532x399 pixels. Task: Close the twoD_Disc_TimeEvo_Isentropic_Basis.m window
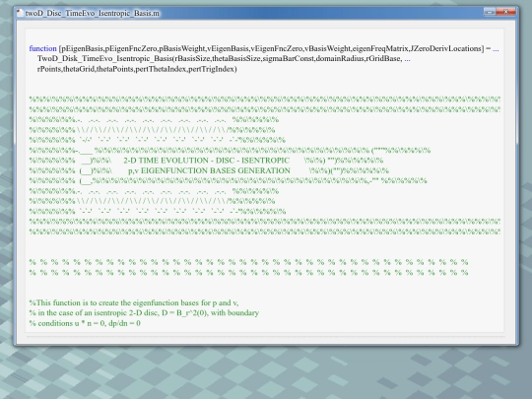pyautogui.click(x=506, y=12)
